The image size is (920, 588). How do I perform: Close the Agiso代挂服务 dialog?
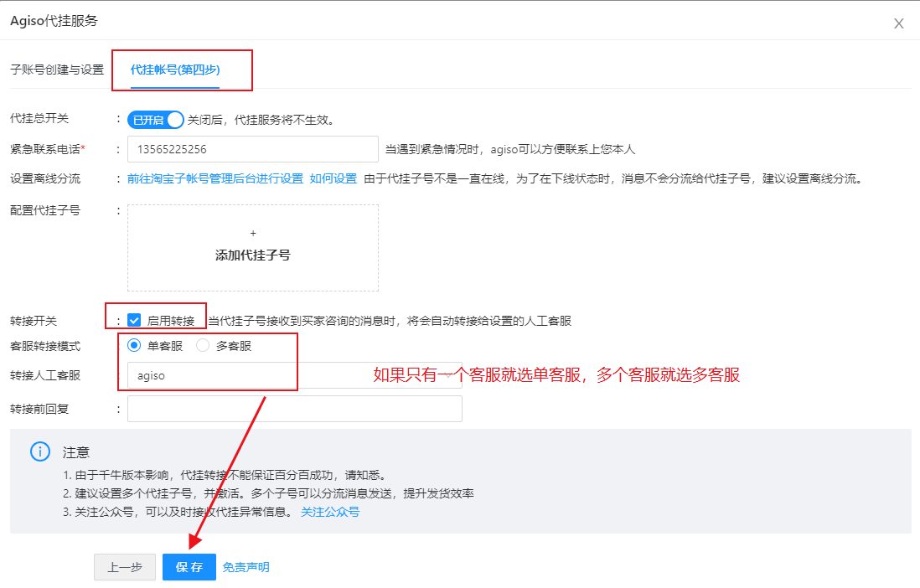pos(898,23)
